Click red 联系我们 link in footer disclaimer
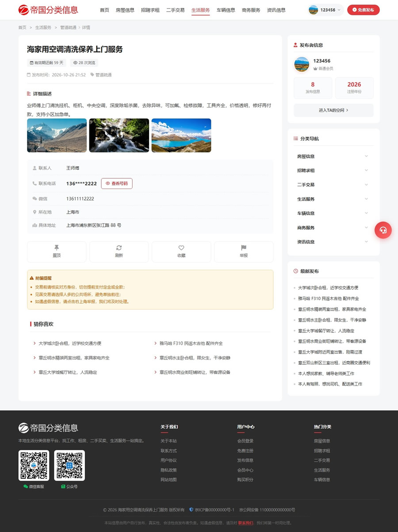 pyautogui.click(x=246, y=523)
